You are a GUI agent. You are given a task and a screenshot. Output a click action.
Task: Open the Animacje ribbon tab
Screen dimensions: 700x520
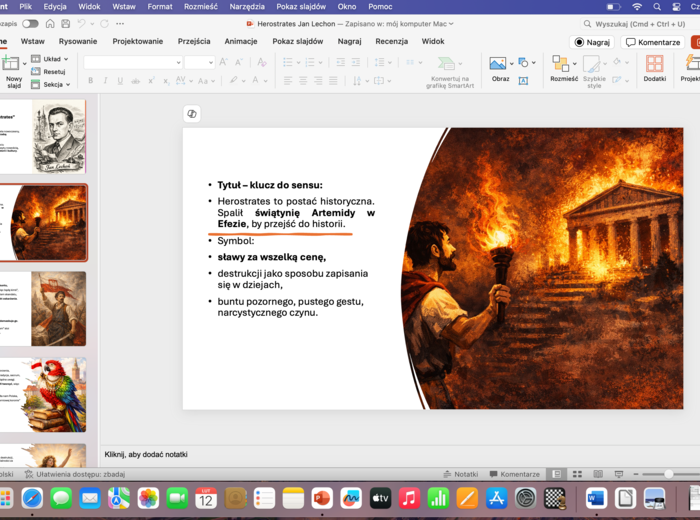coord(241,42)
